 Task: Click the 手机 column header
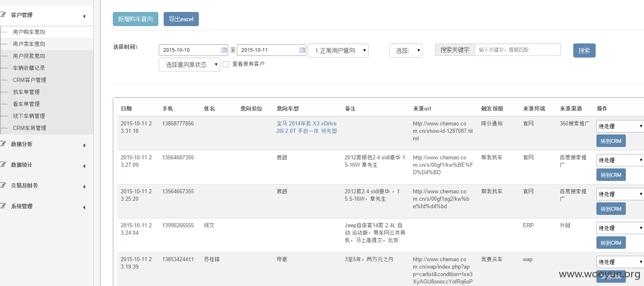click(167, 108)
